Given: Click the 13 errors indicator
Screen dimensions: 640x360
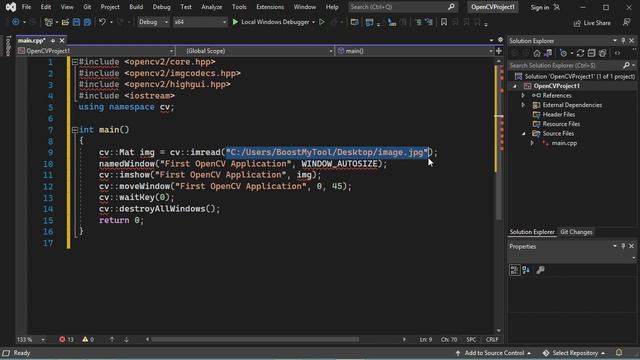Looking at the screenshot, I should click(x=67, y=340).
